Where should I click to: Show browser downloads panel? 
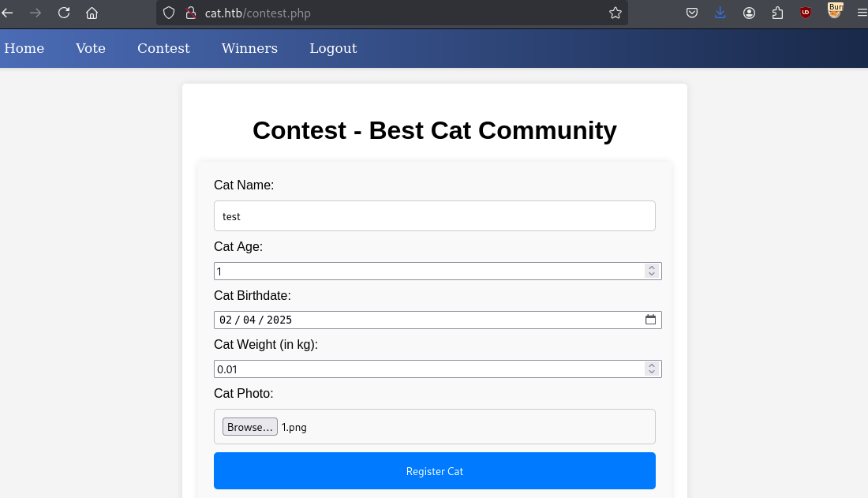[720, 13]
